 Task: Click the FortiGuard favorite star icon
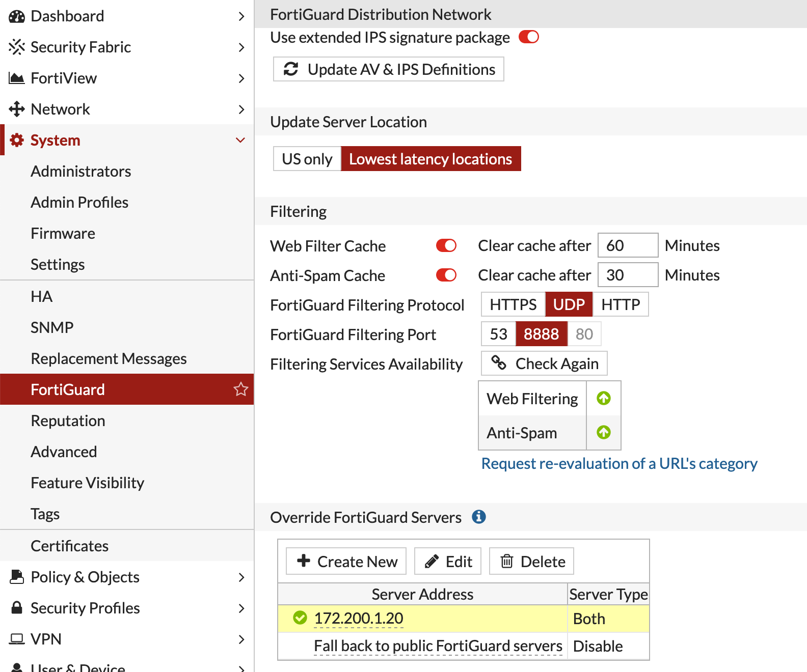coord(240,389)
